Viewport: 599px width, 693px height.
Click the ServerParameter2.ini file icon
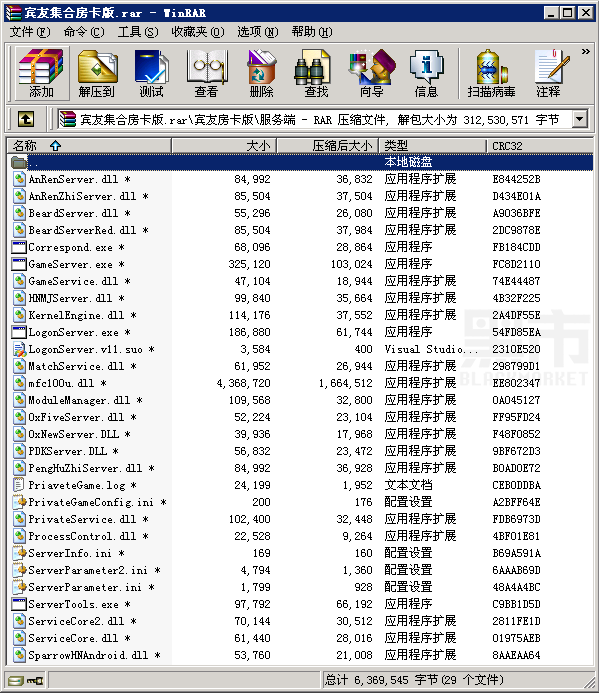tap(19, 570)
